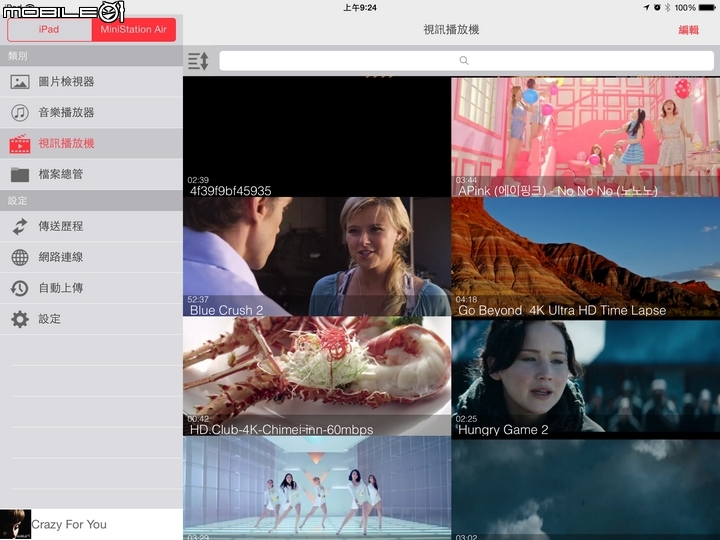The image size is (720, 540).
Task: Select the 視訊播放機 menu label
Action: pyautogui.click(x=66, y=143)
